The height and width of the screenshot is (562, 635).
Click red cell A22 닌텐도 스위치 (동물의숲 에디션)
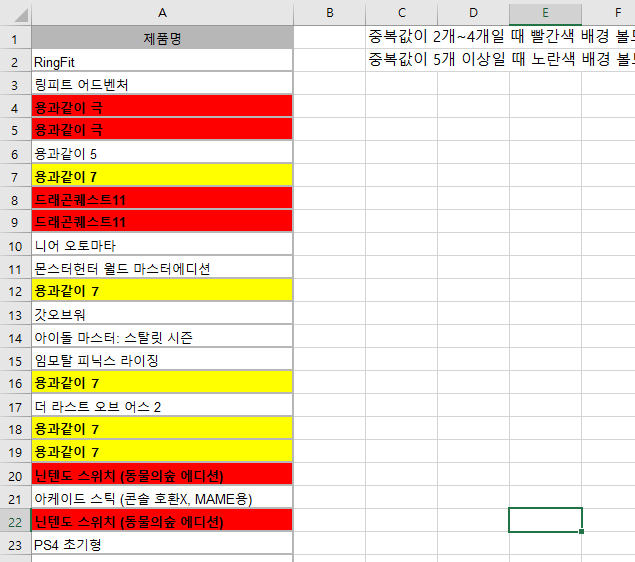click(162, 520)
